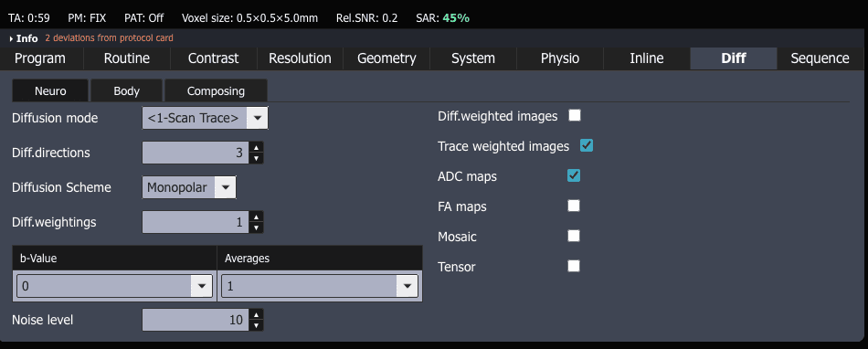Decrease Diff.weightings with down arrow
Screen dimensions: 868x349
coord(256,227)
